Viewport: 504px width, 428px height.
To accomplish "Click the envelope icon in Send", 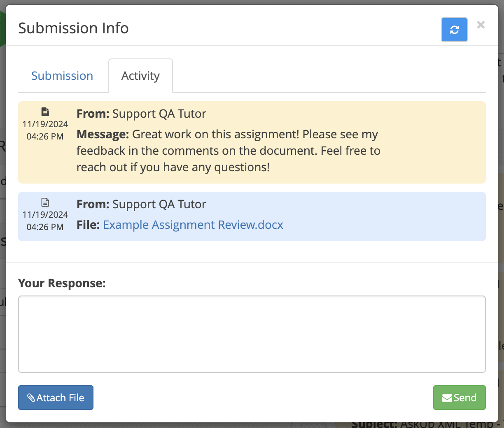I will (447, 398).
